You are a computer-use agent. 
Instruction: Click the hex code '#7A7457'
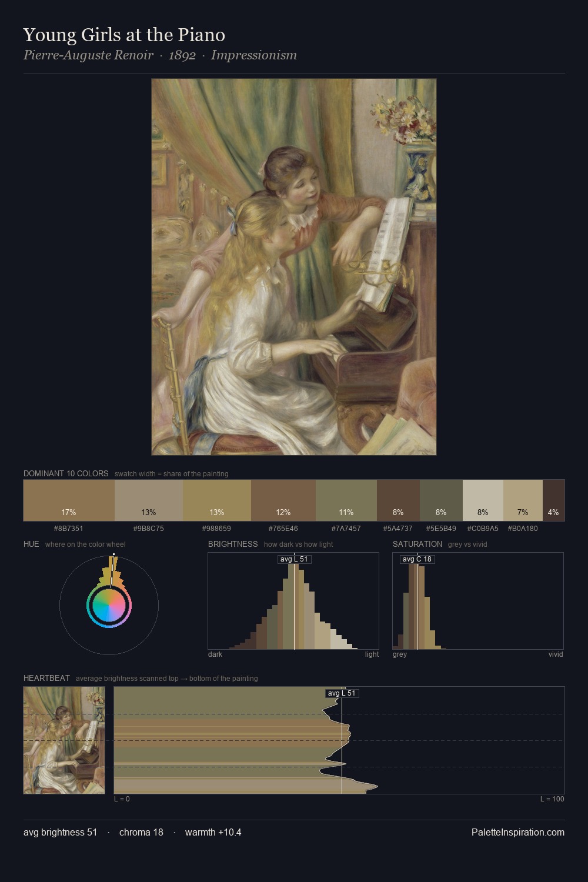pyautogui.click(x=346, y=528)
